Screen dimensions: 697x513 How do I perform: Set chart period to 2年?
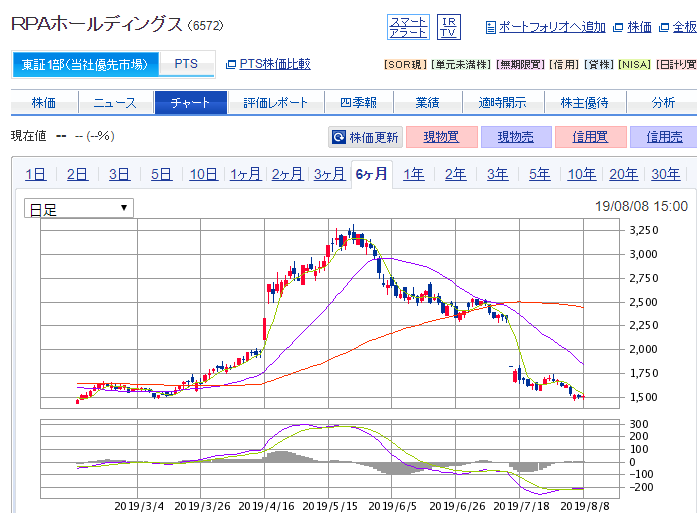456,174
